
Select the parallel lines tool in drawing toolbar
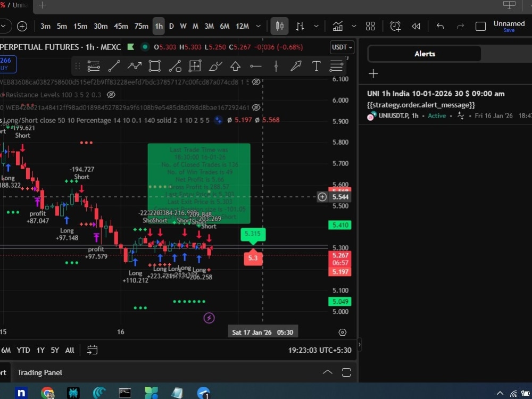[x=336, y=66]
